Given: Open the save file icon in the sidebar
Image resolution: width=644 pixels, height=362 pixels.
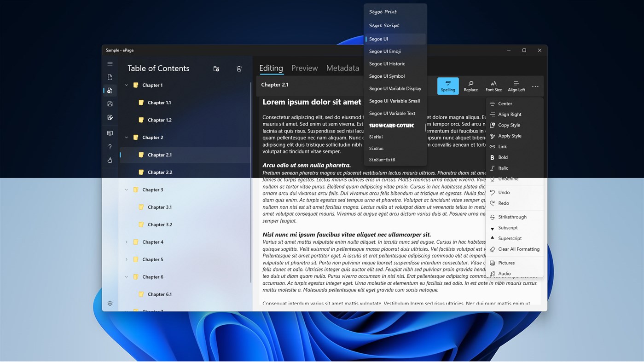Looking at the screenshot, I should pos(110,104).
